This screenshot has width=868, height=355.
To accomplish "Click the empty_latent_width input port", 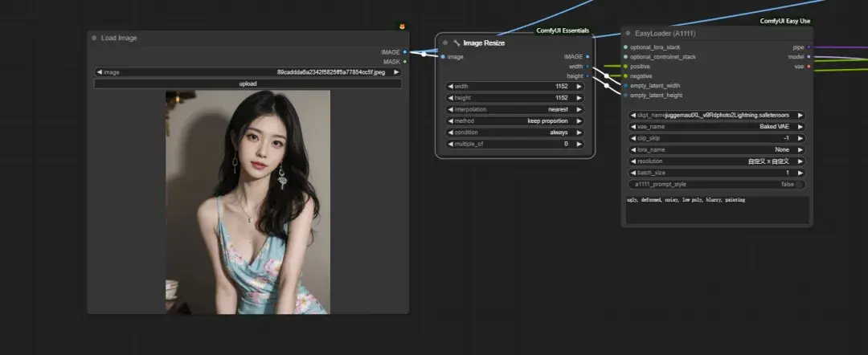I will pos(625,86).
